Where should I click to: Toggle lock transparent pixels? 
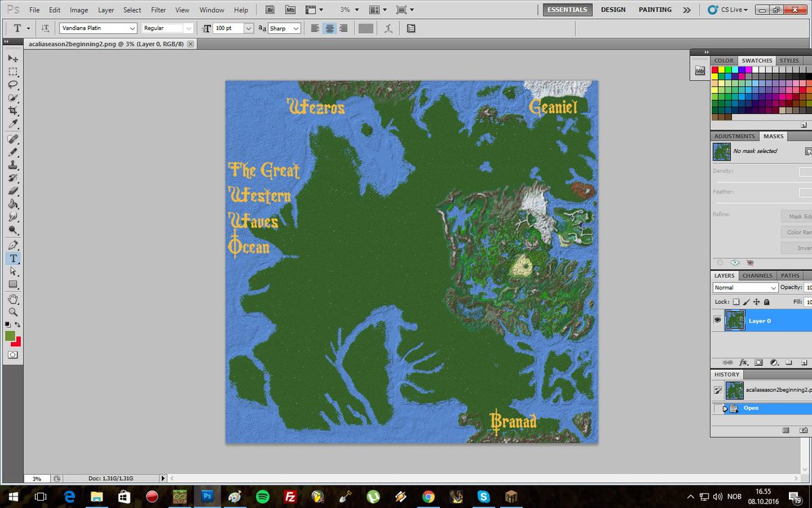click(736, 302)
